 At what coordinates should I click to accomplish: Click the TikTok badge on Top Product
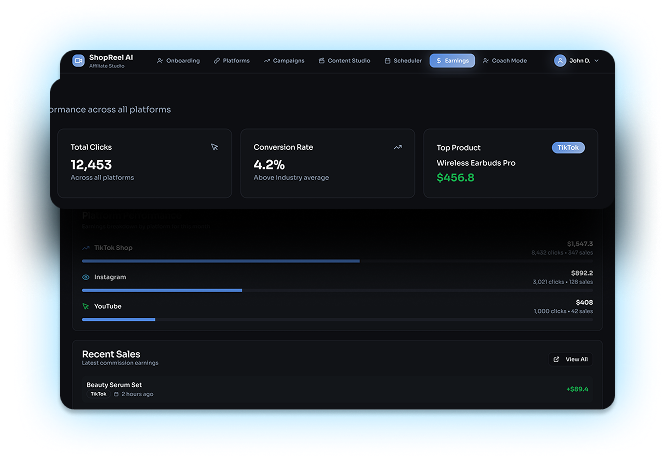(568, 147)
